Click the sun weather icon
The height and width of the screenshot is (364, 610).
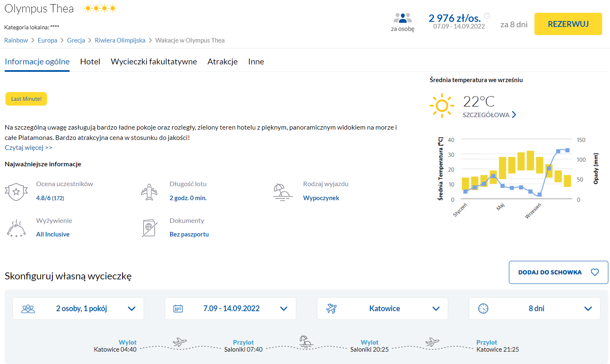pos(442,106)
